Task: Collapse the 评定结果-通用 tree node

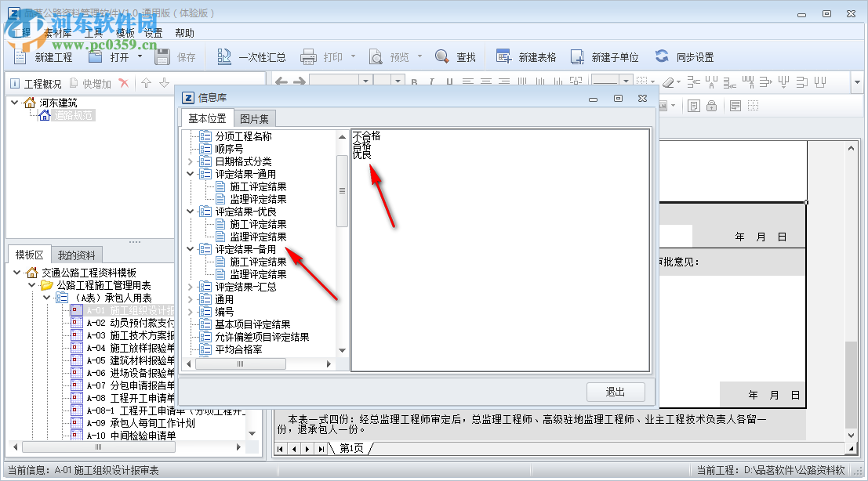Action: pyautogui.click(x=190, y=174)
